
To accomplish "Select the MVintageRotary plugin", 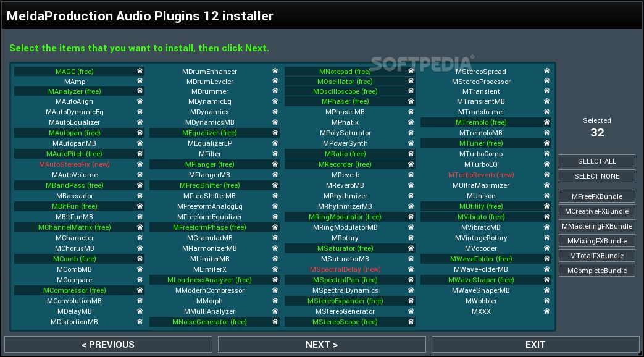I will (x=481, y=238).
